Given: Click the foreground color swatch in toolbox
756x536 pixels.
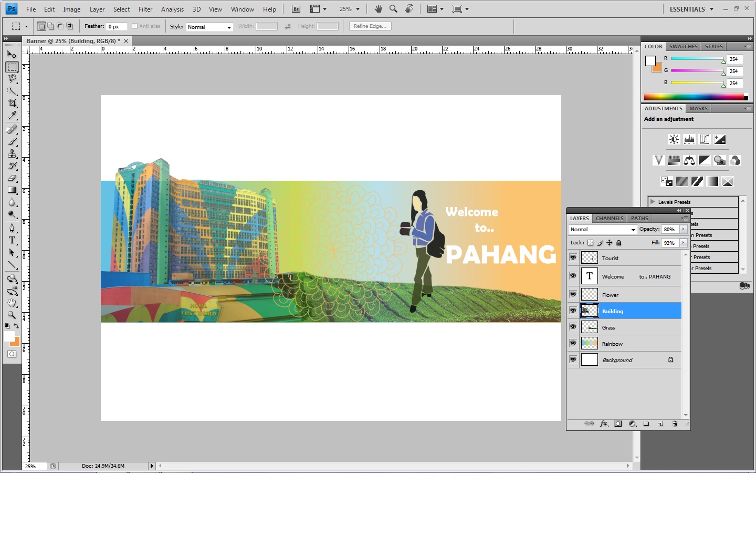Looking at the screenshot, I should point(9,336).
